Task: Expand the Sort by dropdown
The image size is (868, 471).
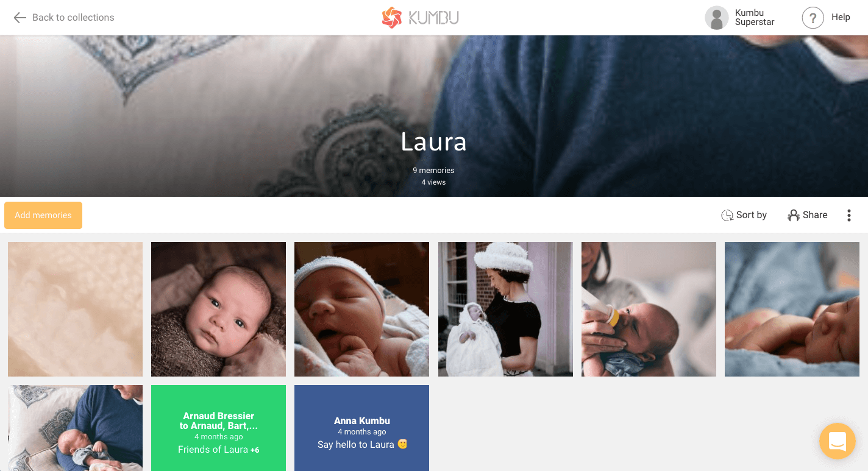Action: (744, 215)
